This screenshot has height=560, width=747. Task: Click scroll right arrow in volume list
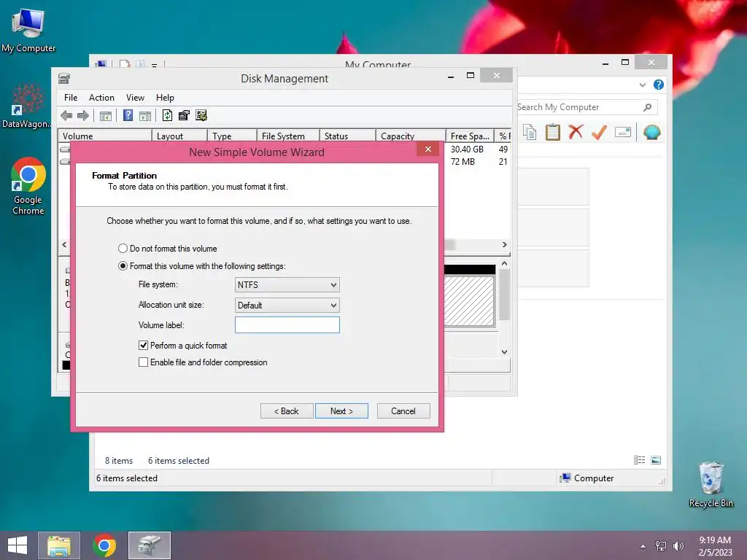505,245
